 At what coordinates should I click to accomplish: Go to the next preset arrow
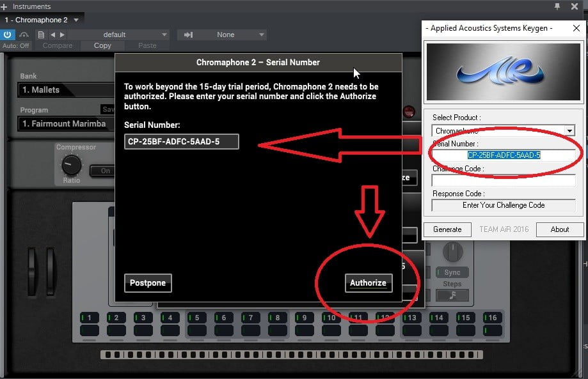point(62,35)
